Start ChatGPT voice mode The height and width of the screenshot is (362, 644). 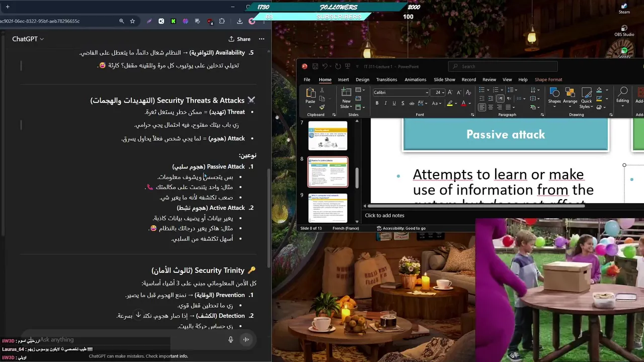point(246,339)
